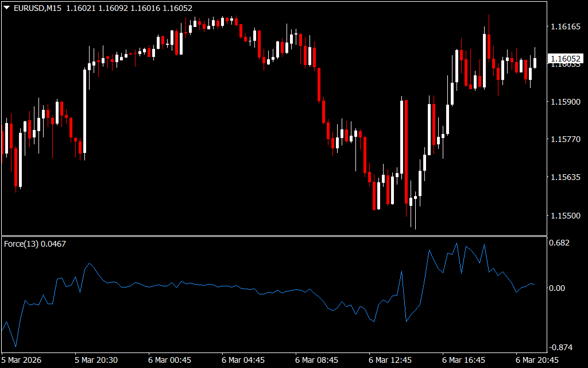Screen dimensions: 588x368
Task: Select the 6 Mar 12:45 time marker
Action: click(390, 360)
